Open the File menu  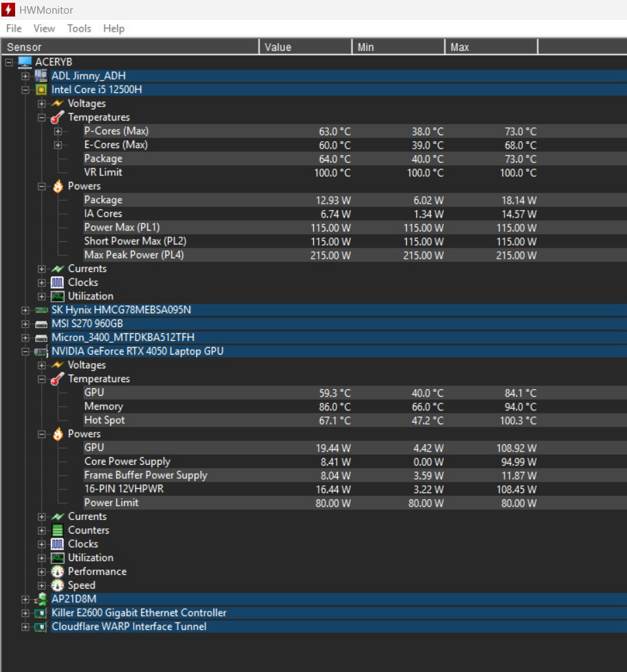(14, 28)
